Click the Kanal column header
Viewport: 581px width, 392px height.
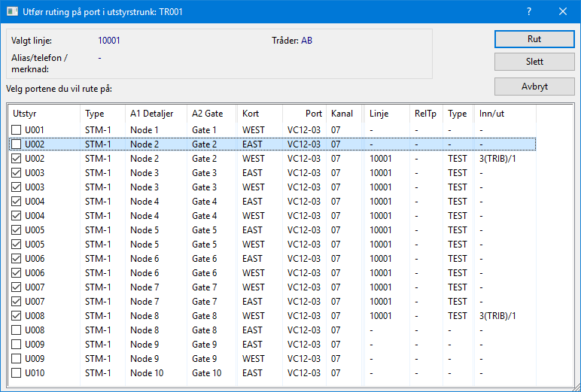[344, 114]
